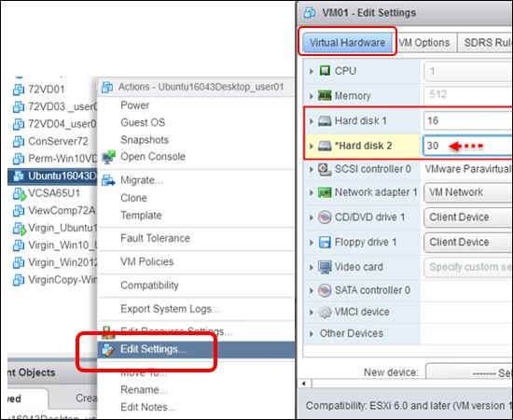Viewport: 513px width, 420px height.
Task: Click the Edit Settings pencil icon
Action: click(x=108, y=350)
